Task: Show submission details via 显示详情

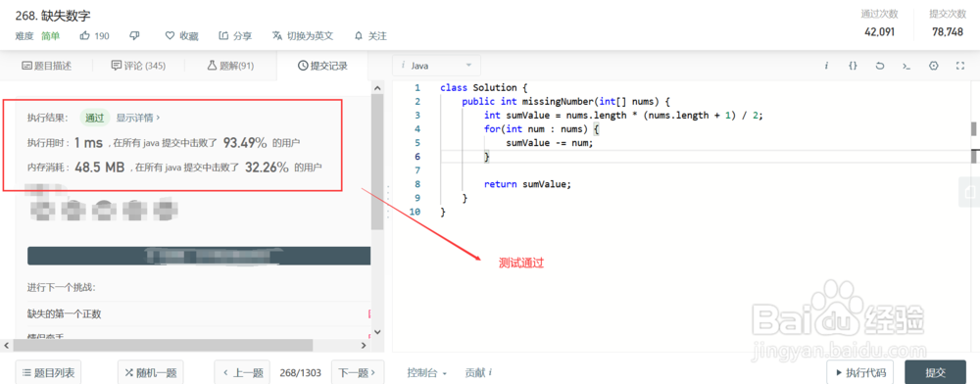Action: click(138, 118)
